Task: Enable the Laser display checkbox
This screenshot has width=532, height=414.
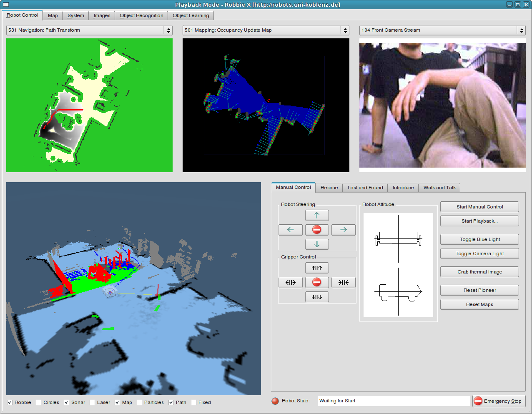Action: tap(93, 402)
